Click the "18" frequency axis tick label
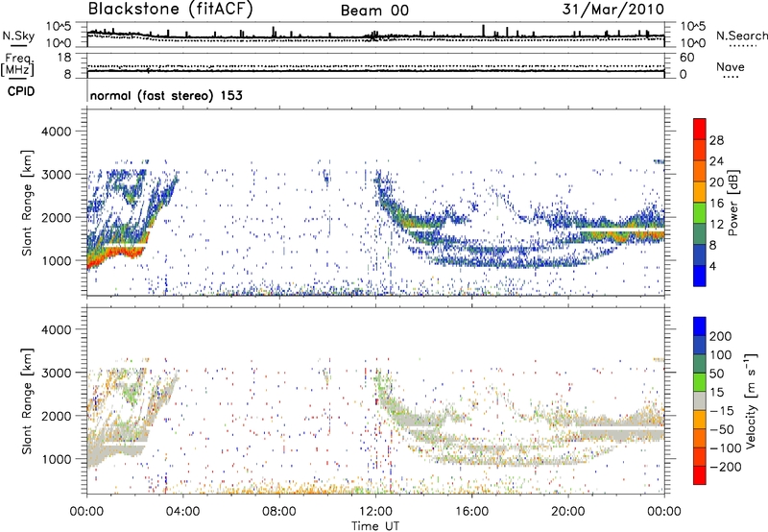Viewport: 768px width, 532px height. coord(64,58)
